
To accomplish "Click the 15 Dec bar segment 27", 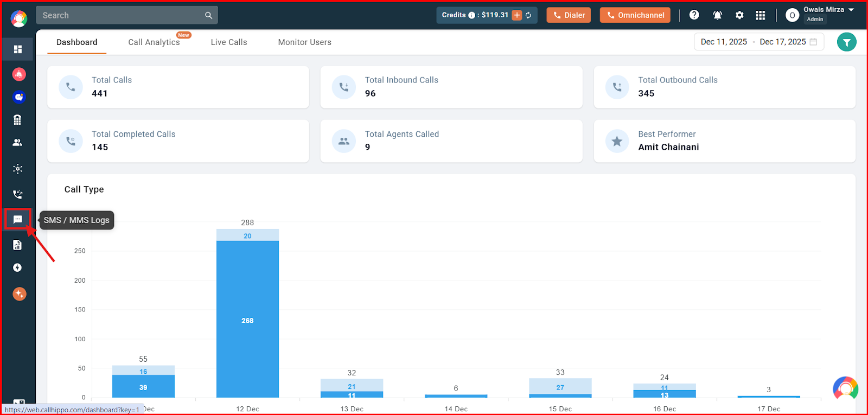I will (x=560, y=387).
